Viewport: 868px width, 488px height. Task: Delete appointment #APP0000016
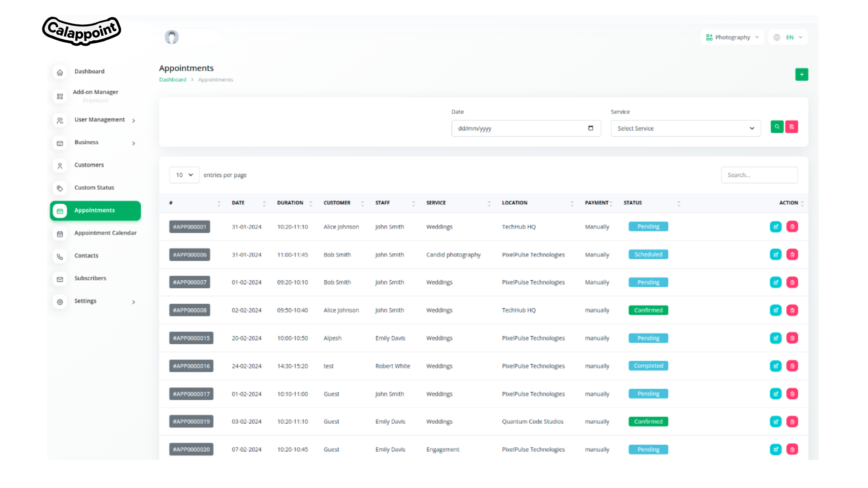pos(792,366)
